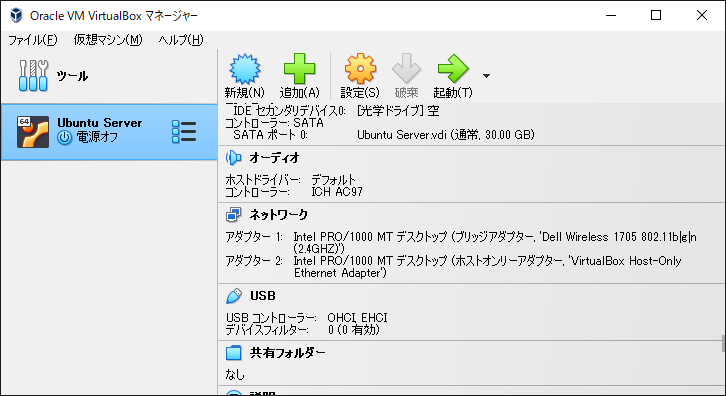Click the ICH AC97 controller value
726x396 pixels.
[337, 192]
